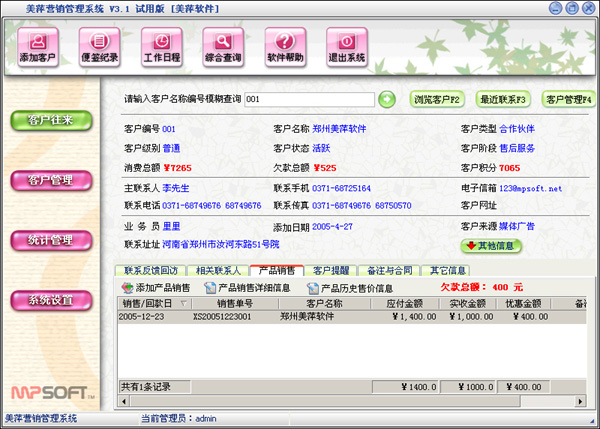Expand 其他信息 with the red arrow
Screen dimensions: 600x429
[x=491, y=245]
